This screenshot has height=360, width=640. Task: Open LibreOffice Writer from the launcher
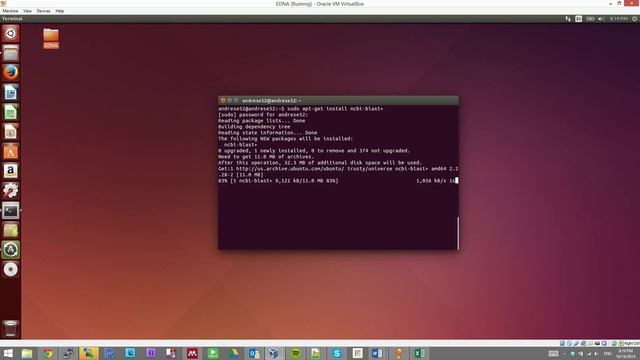coord(11,93)
